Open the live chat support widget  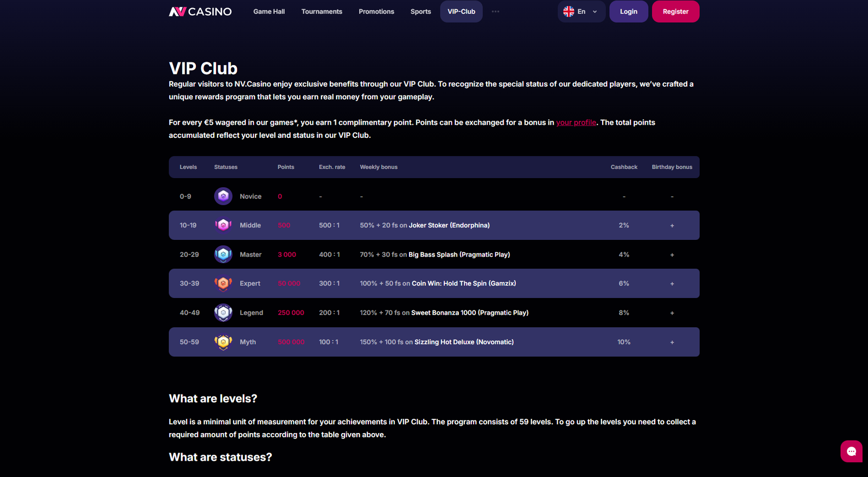click(x=851, y=451)
